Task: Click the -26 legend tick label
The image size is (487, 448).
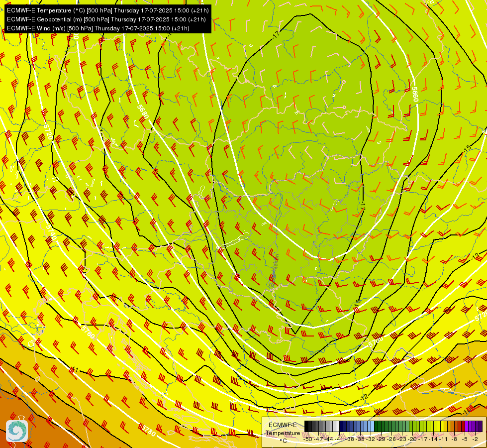Action: (391, 439)
